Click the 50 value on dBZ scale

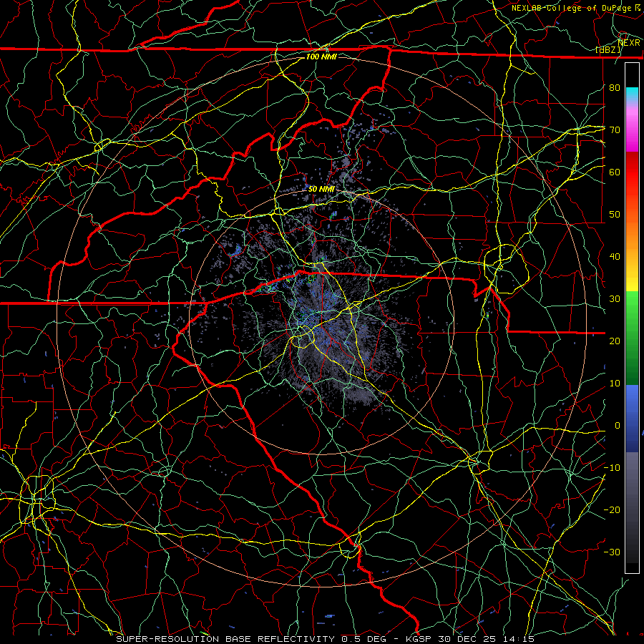click(x=615, y=215)
